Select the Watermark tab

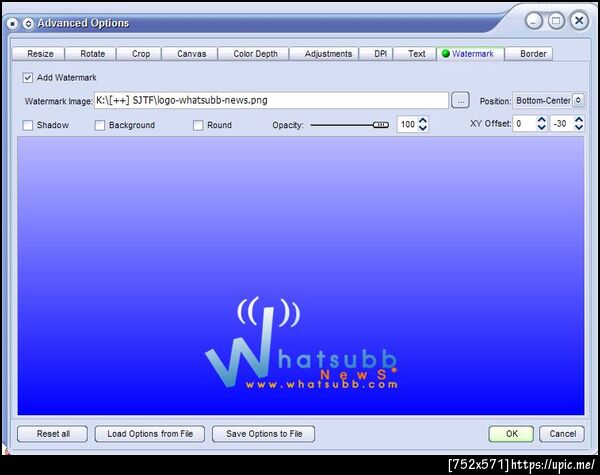click(471, 54)
